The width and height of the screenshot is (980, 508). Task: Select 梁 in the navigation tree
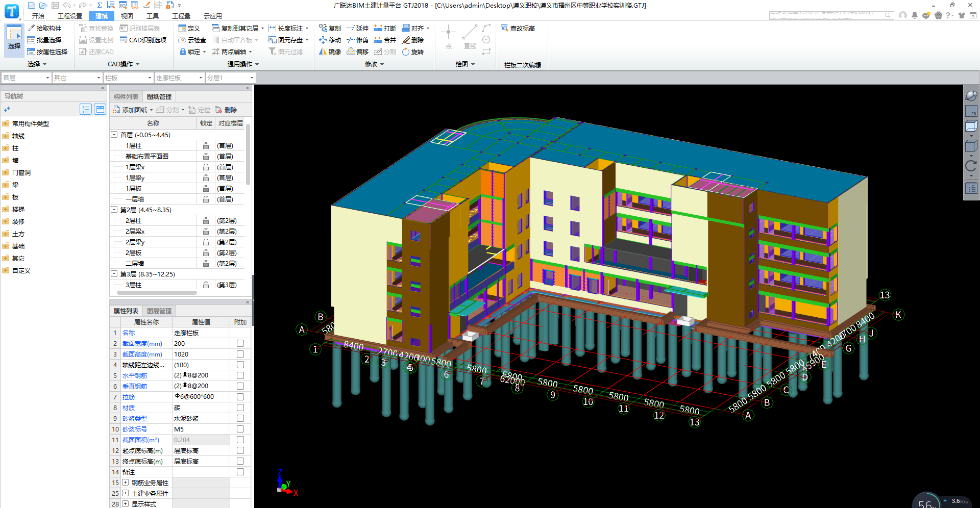[15, 185]
